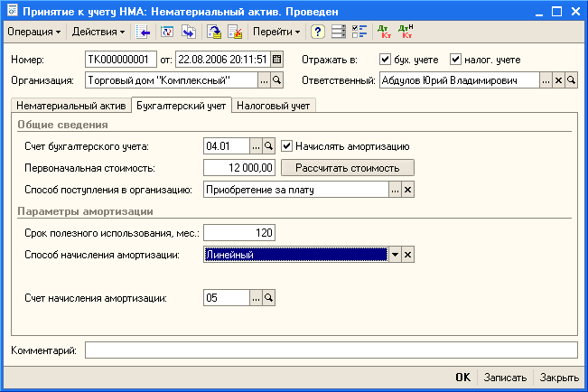Click magnifier next to account 04.01
The width and height of the screenshot is (588, 392).
coord(268,146)
